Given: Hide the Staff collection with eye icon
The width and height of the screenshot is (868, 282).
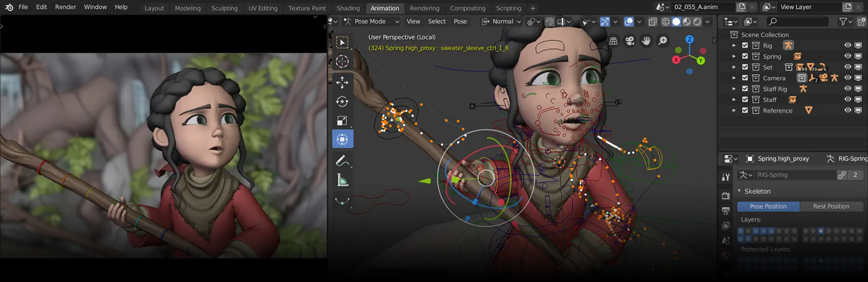Looking at the screenshot, I should pos(848,100).
